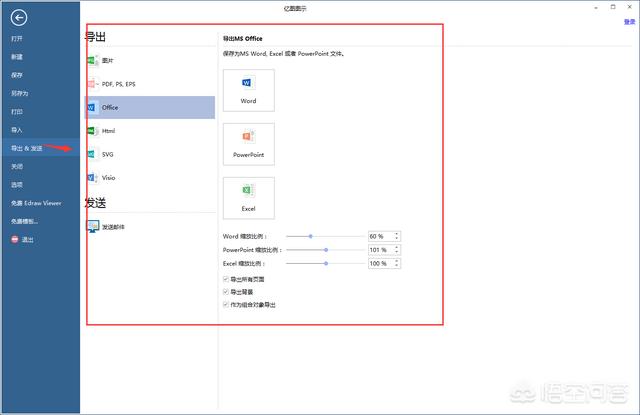
Task: Select 导入 in the sidebar
Action: pyautogui.click(x=17, y=130)
